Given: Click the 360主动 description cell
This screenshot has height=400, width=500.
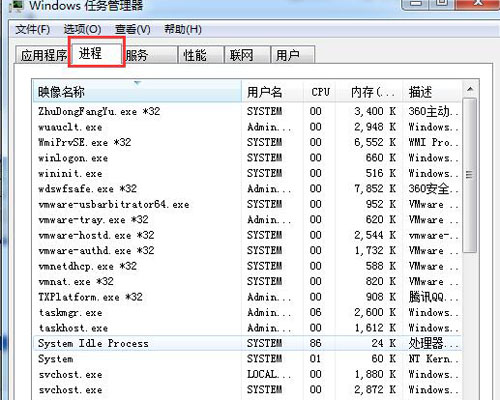Looking at the screenshot, I should click(x=433, y=111).
